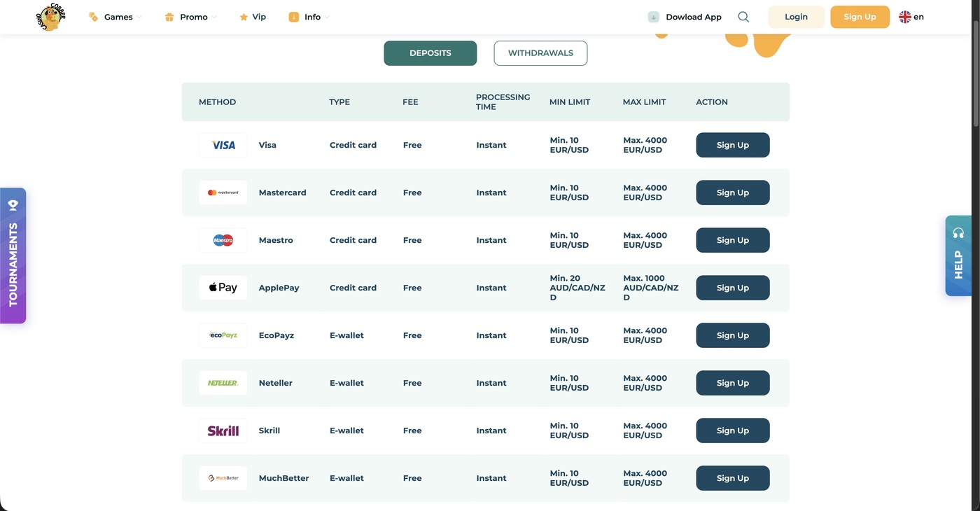Click the PROCESSING TIME column header
The width and height of the screenshot is (980, 511).
503,102
